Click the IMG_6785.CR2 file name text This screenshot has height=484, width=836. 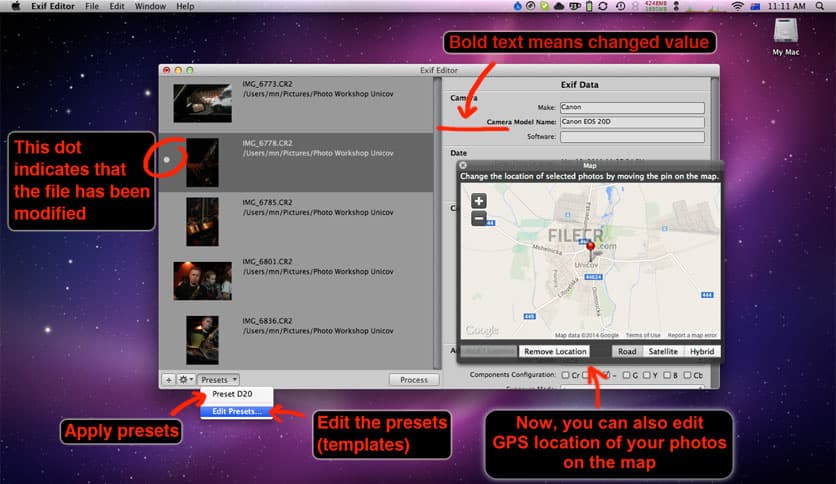click(x=267, y=203)
